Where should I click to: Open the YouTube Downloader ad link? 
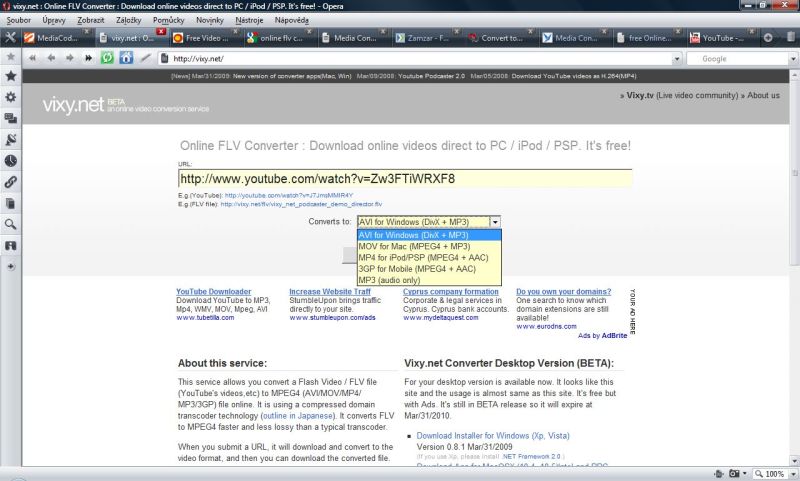[x=214, y=291]
